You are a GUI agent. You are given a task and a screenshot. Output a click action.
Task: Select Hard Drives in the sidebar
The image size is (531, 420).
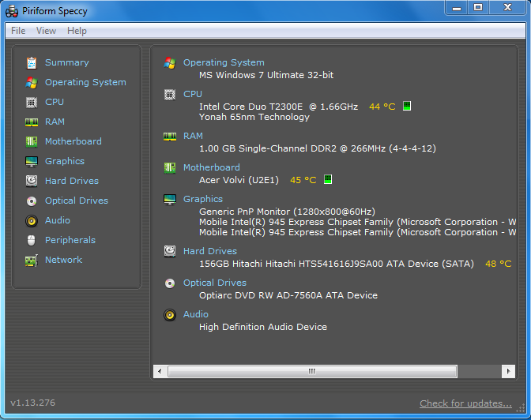pos(72,181)
